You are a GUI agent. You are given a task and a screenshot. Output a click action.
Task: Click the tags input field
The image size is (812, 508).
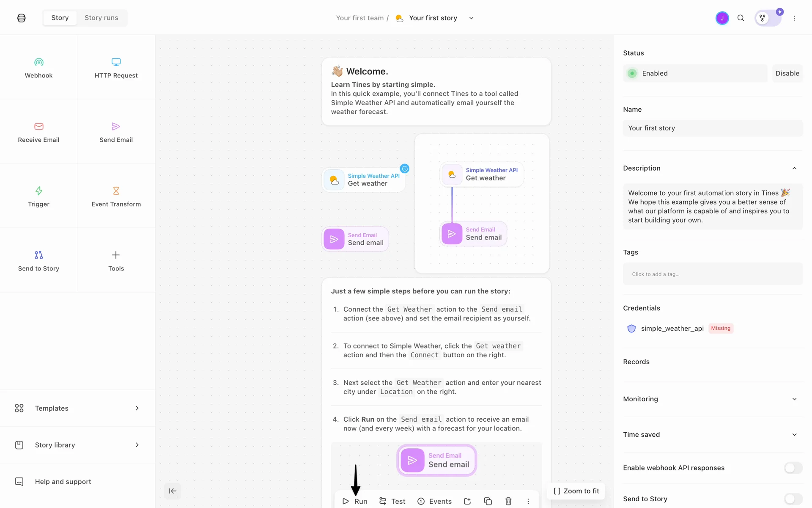click(x=712, y=274)
